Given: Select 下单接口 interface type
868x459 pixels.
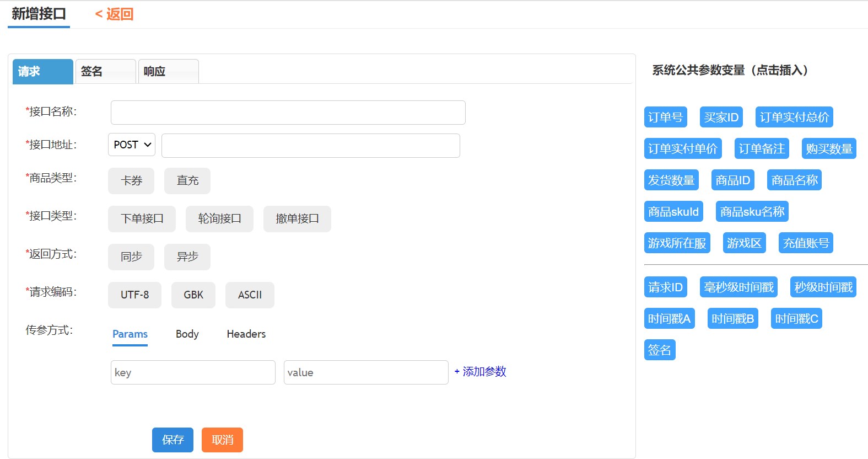Looking at the screenshot, I should click(142, 219).
